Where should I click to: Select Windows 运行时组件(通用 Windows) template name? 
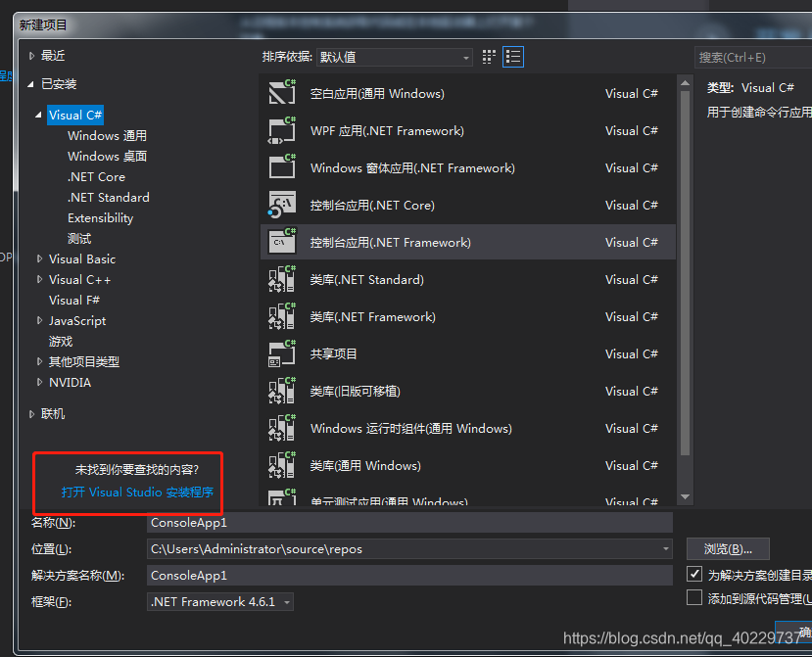[x=410, y=429]
